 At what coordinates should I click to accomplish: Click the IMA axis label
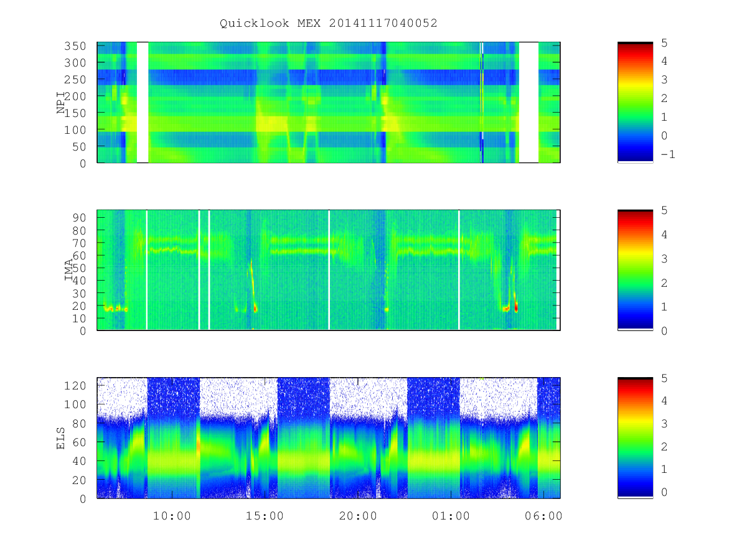click(70, 270)
